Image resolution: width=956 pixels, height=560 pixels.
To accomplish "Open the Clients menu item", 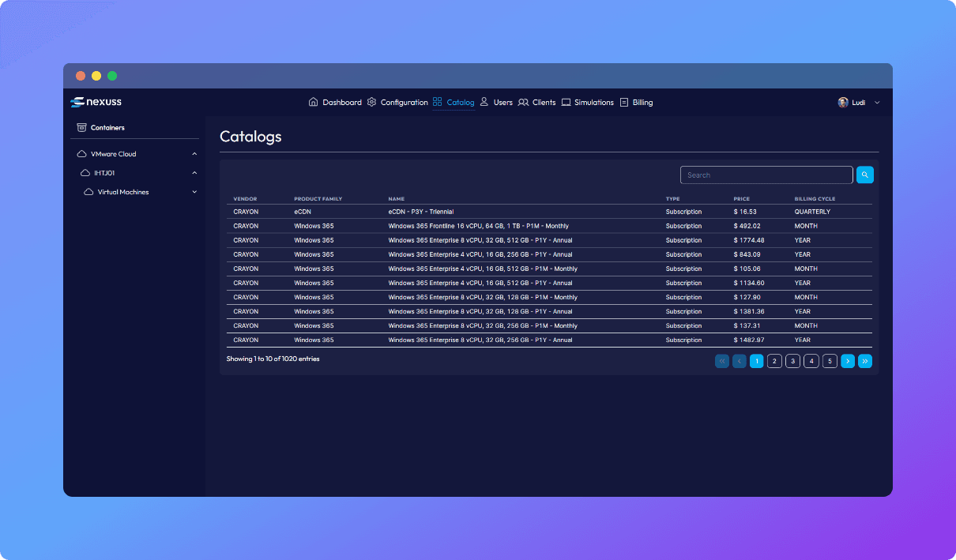I will pyautogui.click(x=544, y=102).
